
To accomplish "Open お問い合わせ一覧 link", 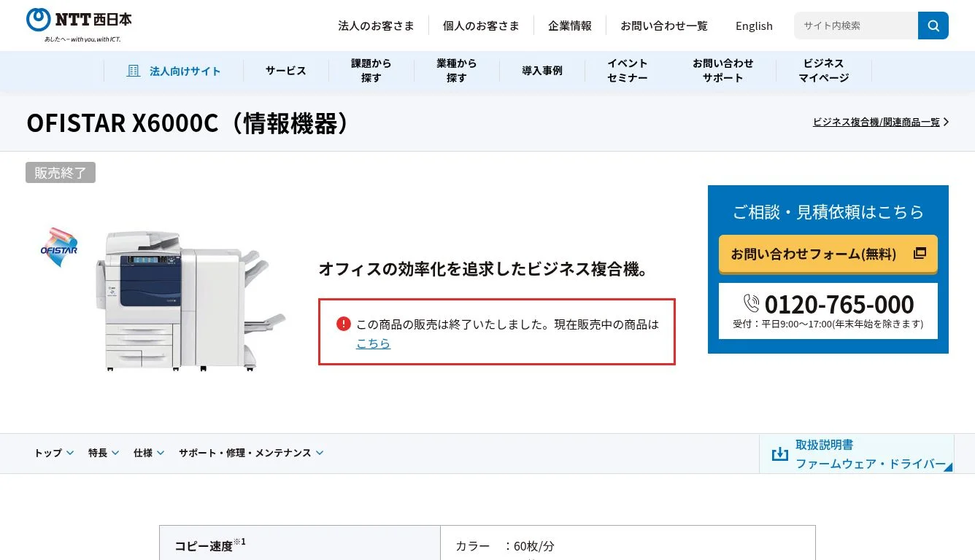I will (x=664, y=26).
